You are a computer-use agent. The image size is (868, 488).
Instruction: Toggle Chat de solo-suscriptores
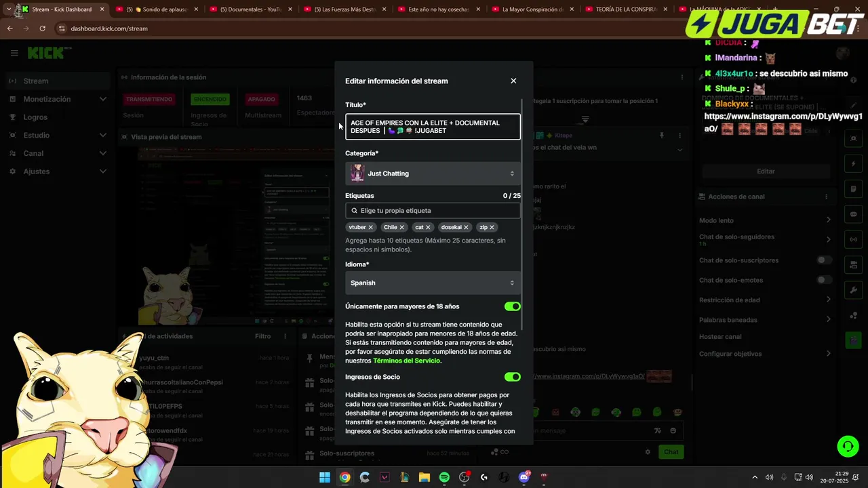coord(824,260)
